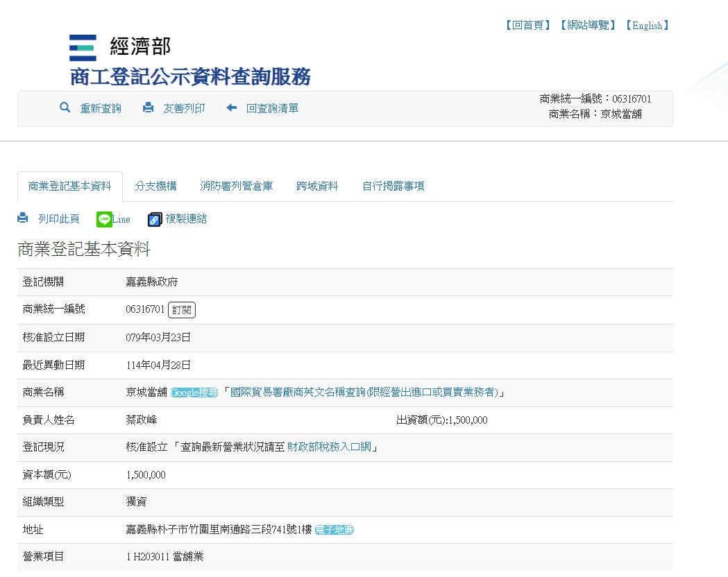
Task: Switch to the 跨域資料 tab
Action: point(317,186)
